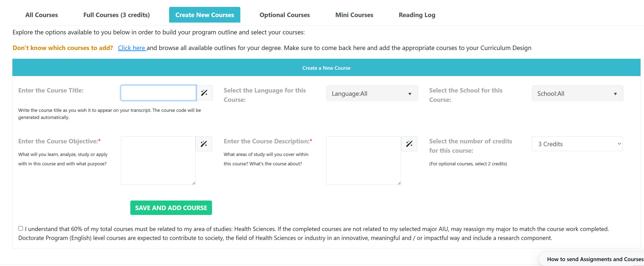Viewport: 644px width, 266px height.
Task: Open the Language:All dropdown
Action: tap(372, 94)
